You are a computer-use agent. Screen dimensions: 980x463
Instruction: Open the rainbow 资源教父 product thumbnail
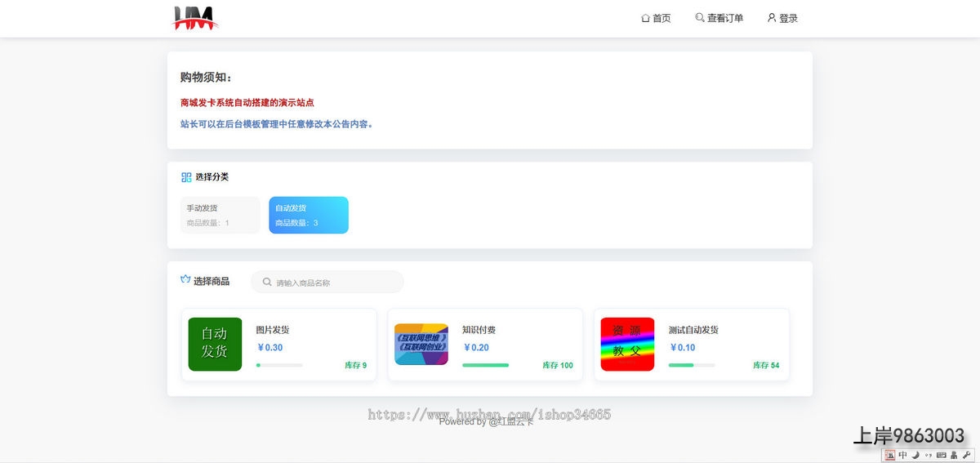tap(627, 344)
